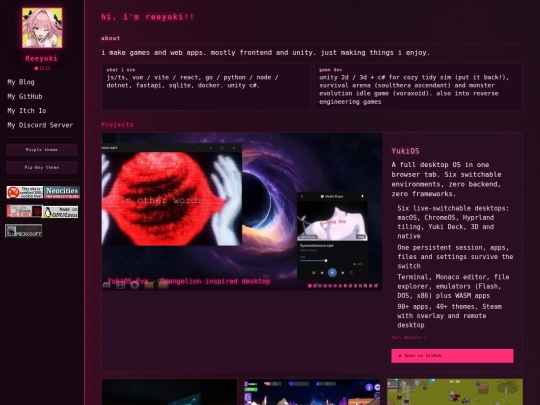Select first YukiOS carousel indicator dot
The image size is (540, 405).
click(310, 285)
